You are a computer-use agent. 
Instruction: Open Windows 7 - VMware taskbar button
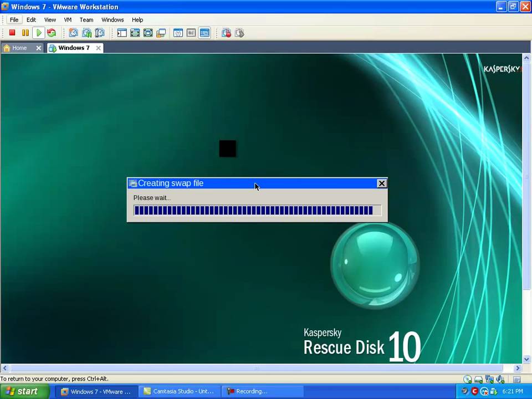(x=96, y=392)
